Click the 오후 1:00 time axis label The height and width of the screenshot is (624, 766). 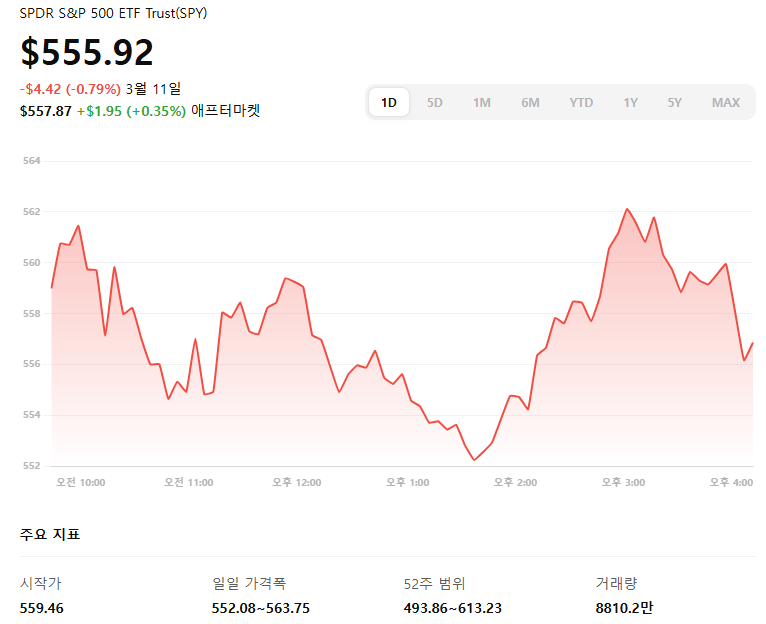407,482
